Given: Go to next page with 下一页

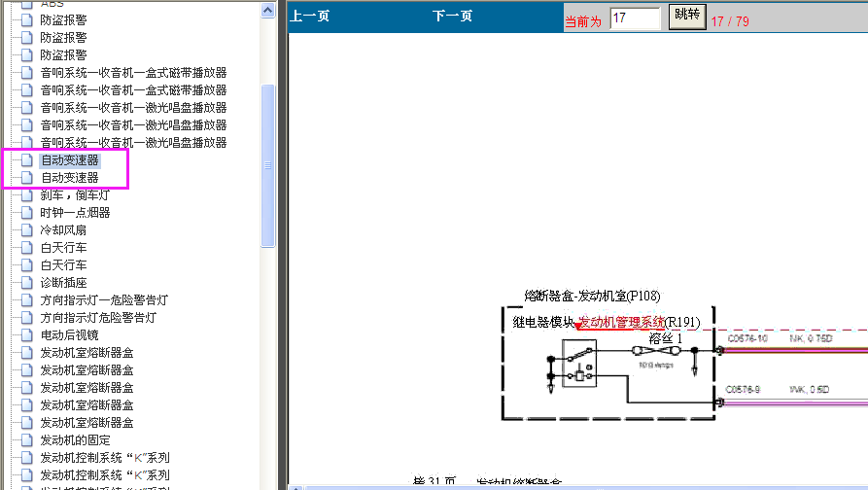Looking at the screenshot, I should [452, 17].
